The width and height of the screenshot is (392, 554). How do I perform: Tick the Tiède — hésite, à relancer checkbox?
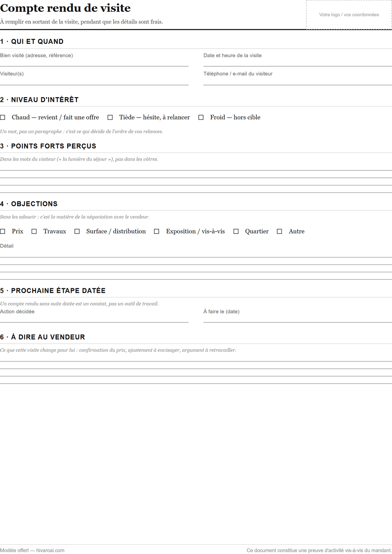(x=110, y=118)
